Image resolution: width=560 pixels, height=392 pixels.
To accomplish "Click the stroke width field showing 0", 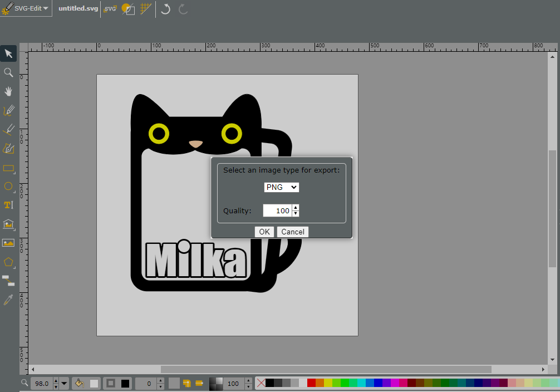I will [x=146, y=384].
